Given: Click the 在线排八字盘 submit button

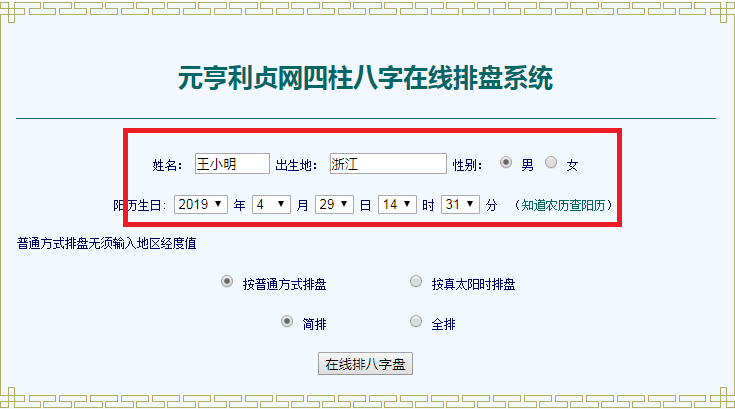Looking at the screenshot, I should coord(365,364).
